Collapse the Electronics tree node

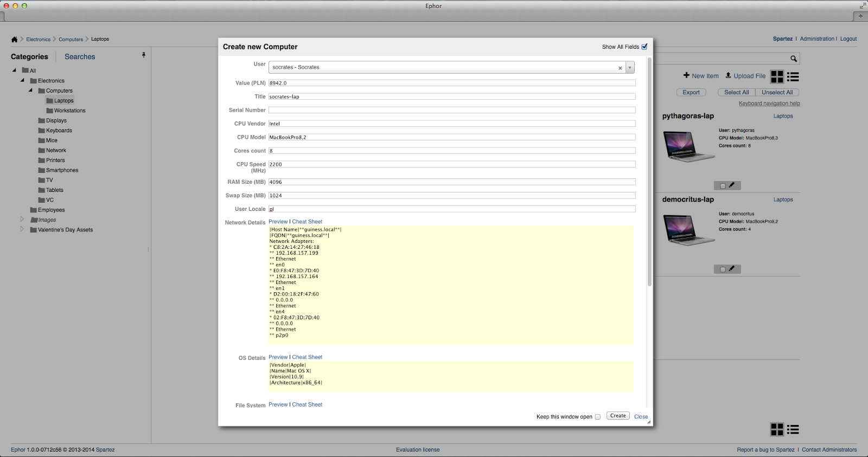[x=22, y=80]
